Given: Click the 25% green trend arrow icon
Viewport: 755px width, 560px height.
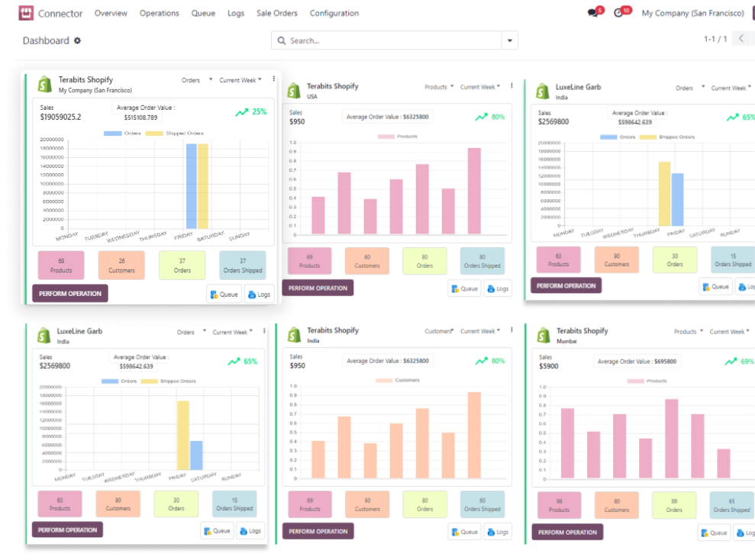Looking at the screenshot, I should click(x=242, y=112).
